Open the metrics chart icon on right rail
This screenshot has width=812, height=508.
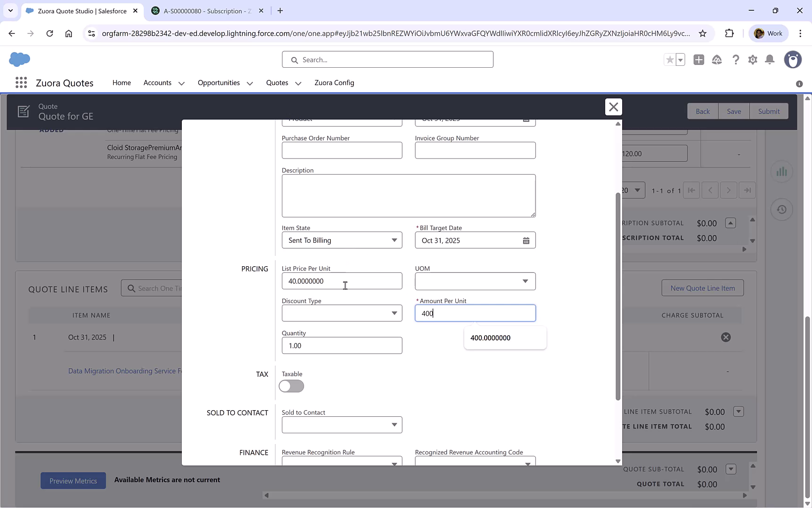(781, 171)
